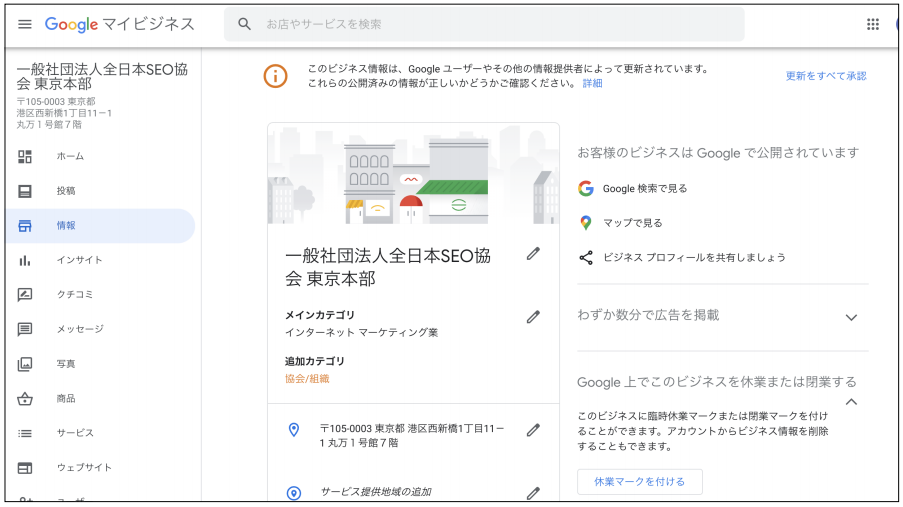Open the hamburger main menu
The height and width of the screenshot is (507, 903).
tap(25, 24)
